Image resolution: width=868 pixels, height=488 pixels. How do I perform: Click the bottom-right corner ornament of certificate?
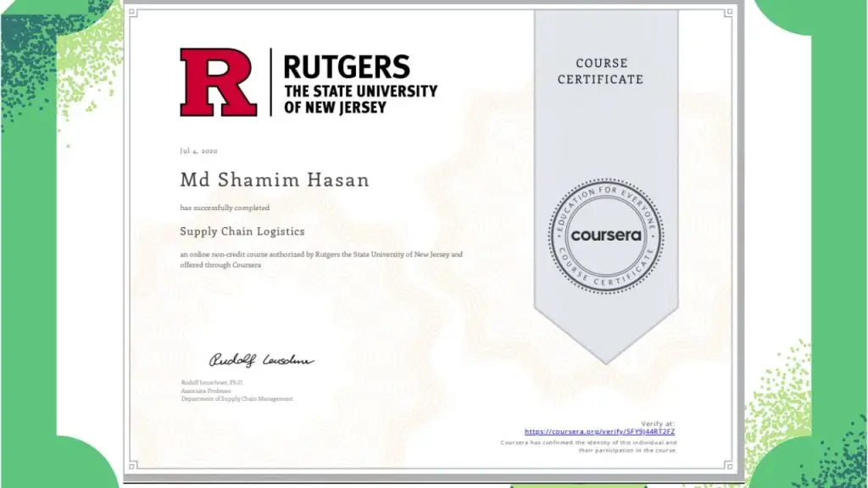click(729, 466)
